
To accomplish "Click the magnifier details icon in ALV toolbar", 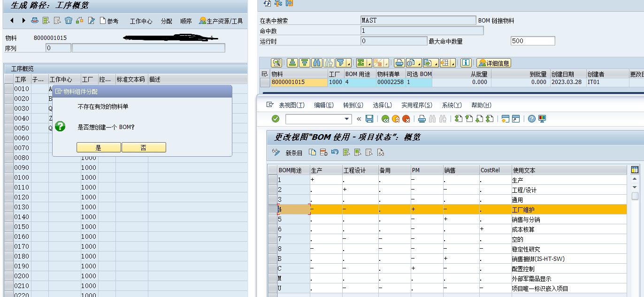I will [x=276, y=63].
